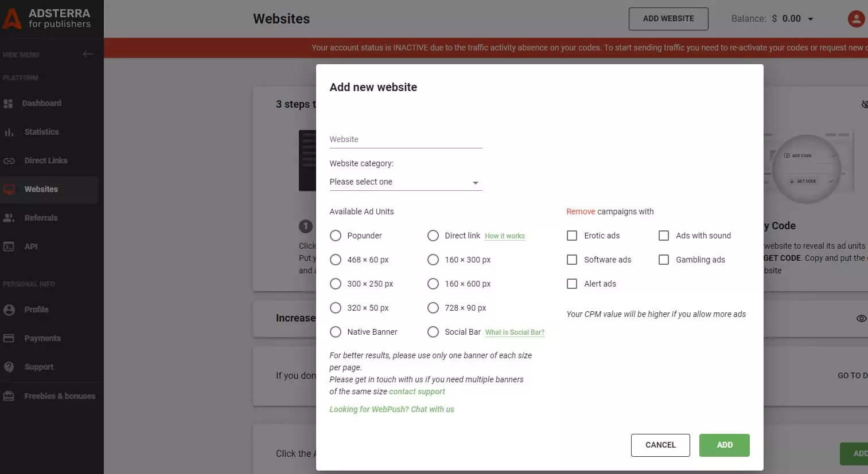Viewport: 868px width, 474px height.
Task: Open the How it works link
Action: (505, 236)
